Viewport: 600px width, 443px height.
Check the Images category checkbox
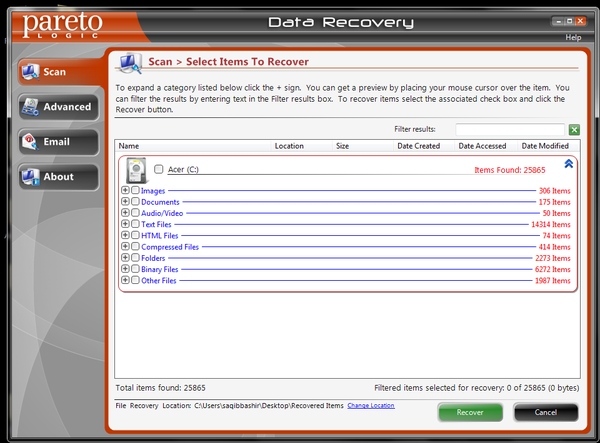pyautogui.click(x=135, y=190)
